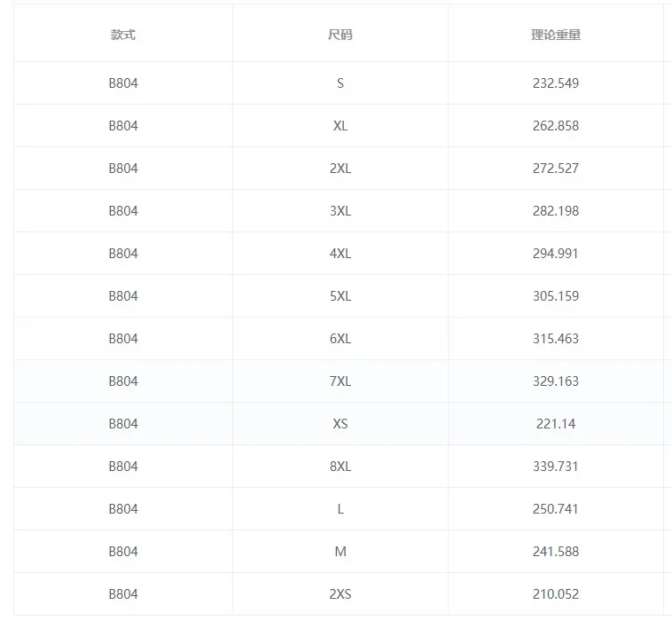Select weight value 221.14
672x628 pixels.
[x=556, y=423]
